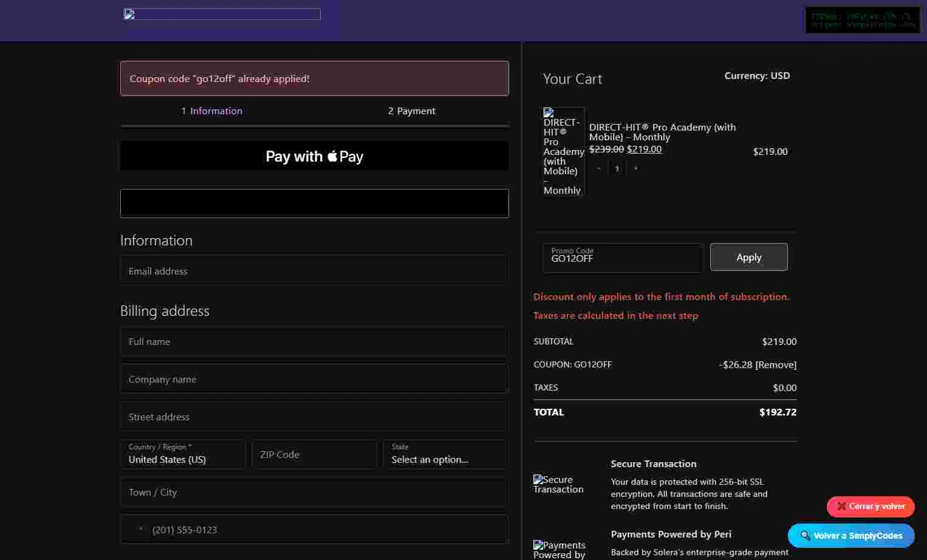Click the Cerrar y volver button
This screenshot has width=927, height=560.
pos(871,506)
